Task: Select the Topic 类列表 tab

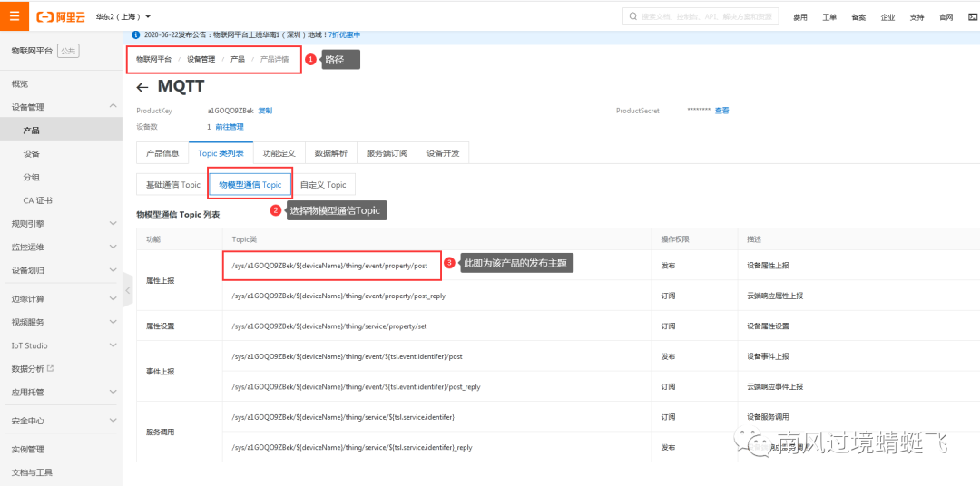Action: [220, 153]
